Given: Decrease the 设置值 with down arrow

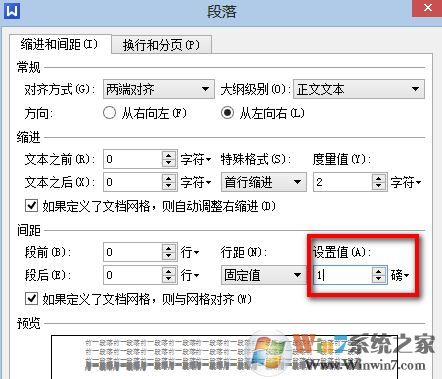Looking at the screenshot, I should click(379, 279).
